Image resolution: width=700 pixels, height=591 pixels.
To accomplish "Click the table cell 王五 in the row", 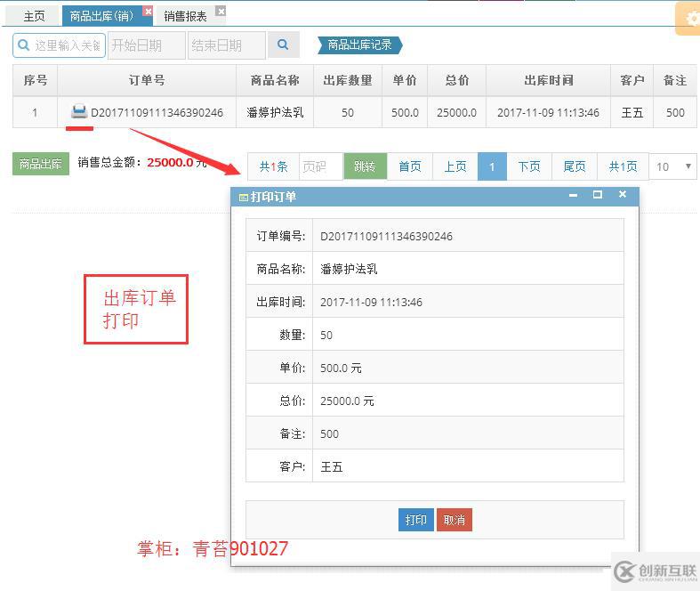I will point(632,112).
